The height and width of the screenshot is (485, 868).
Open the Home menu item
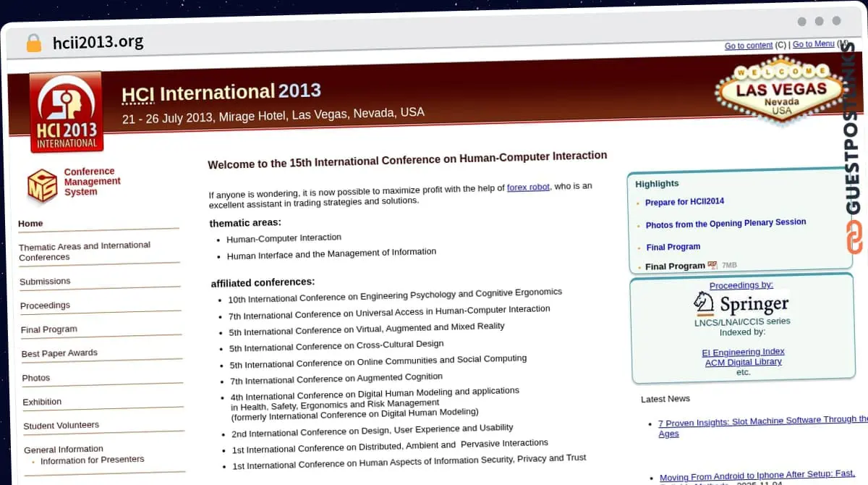pyautogui.click(x=30, y=224)
